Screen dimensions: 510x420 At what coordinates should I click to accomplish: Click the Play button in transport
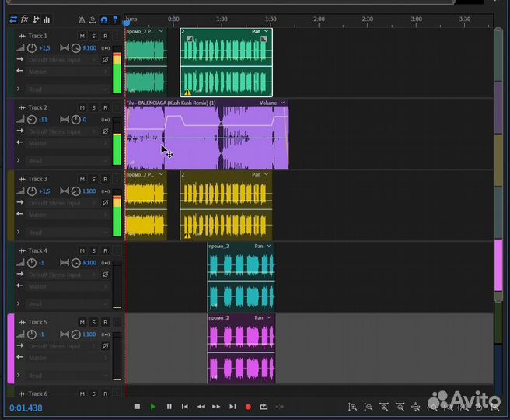pyautogui.click(x=153, y=407)
